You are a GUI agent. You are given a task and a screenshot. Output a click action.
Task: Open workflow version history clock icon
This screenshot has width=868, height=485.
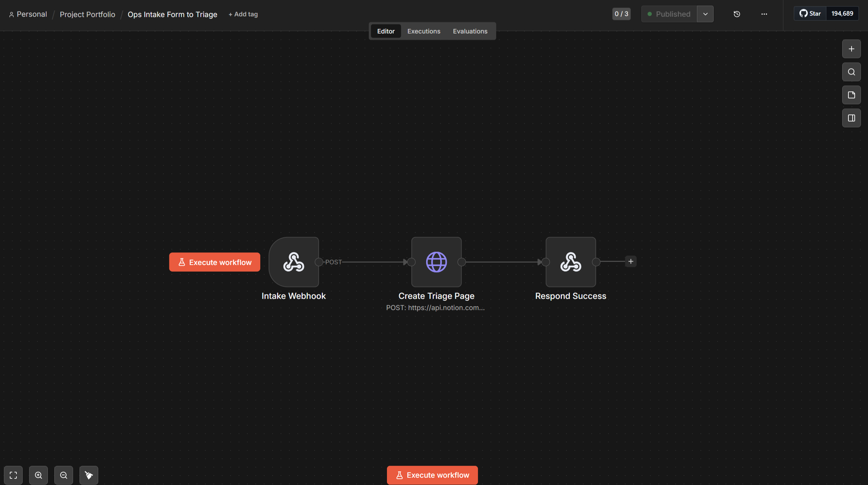737,14
